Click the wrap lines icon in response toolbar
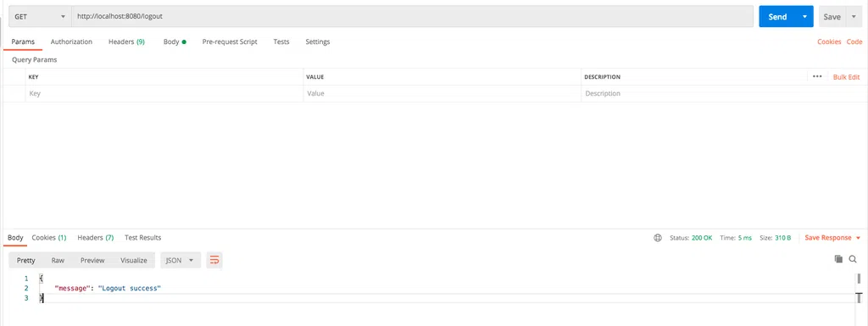 pyautogui.click(x=214, y=260)
